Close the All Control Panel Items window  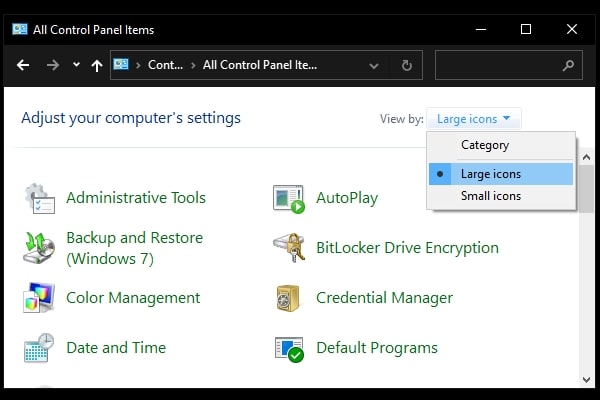572,29
